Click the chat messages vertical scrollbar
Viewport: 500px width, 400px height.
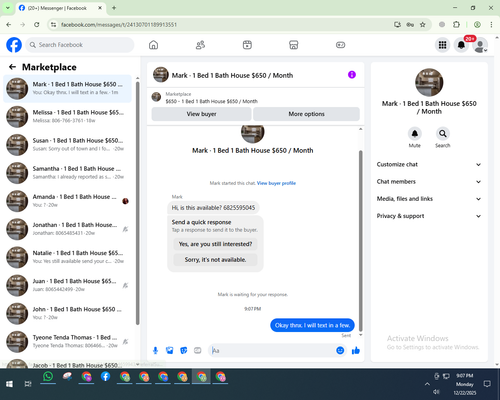[360, 240]
